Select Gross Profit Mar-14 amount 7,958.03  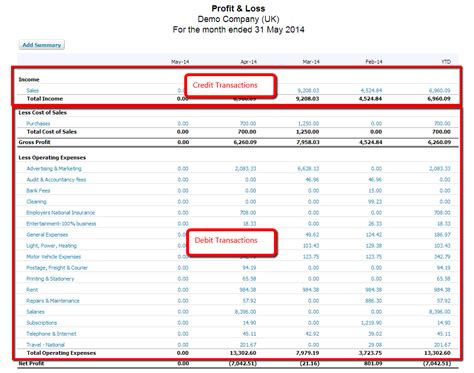tap(307, 142)
